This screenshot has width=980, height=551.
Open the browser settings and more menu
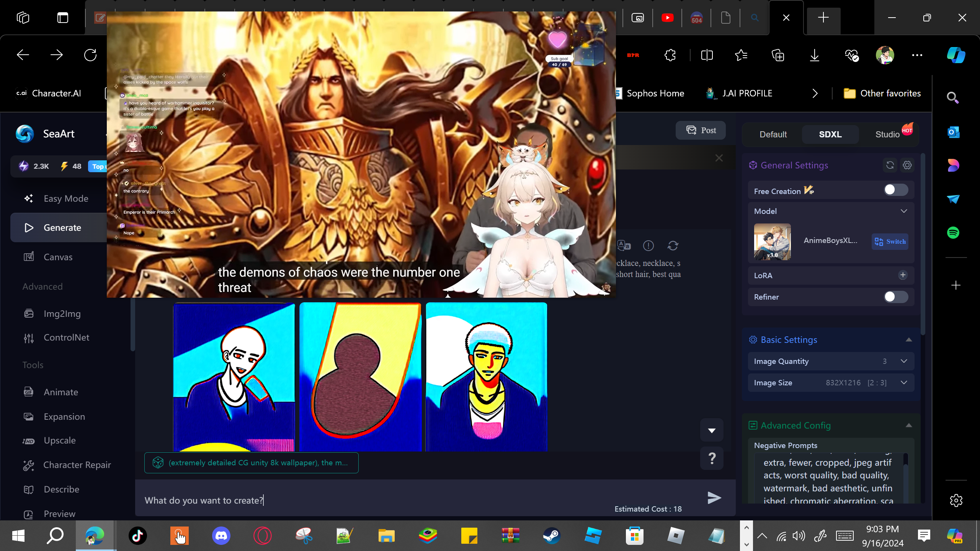[917, 55]
